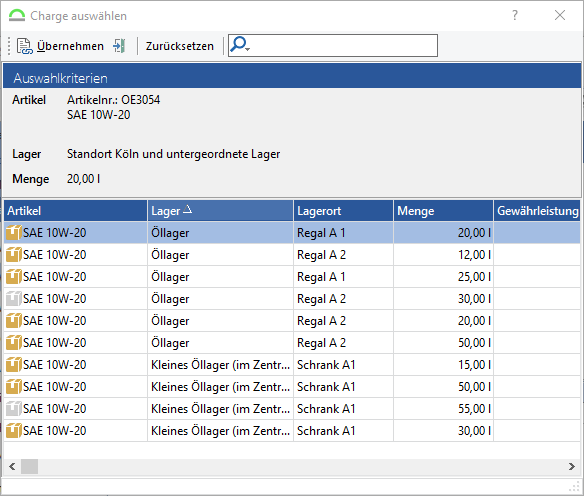Click the scroll right arrow
Viewport: 584px width, 496px height.
click(572, 466)
